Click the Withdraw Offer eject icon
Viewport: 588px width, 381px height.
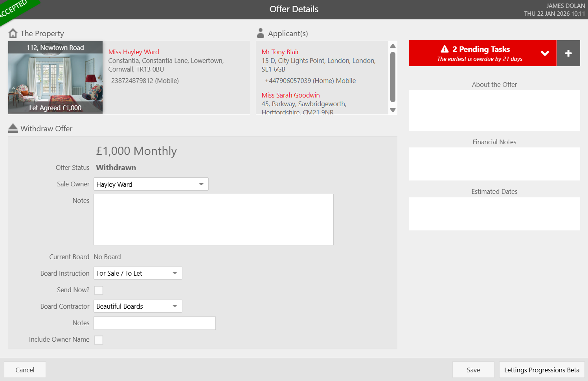click(13, 128)
